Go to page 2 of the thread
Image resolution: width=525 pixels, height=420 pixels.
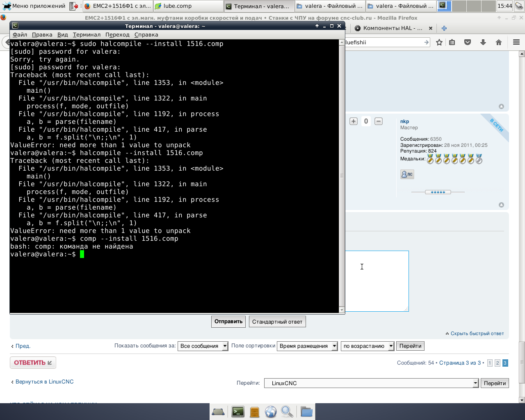coord(497,363)
